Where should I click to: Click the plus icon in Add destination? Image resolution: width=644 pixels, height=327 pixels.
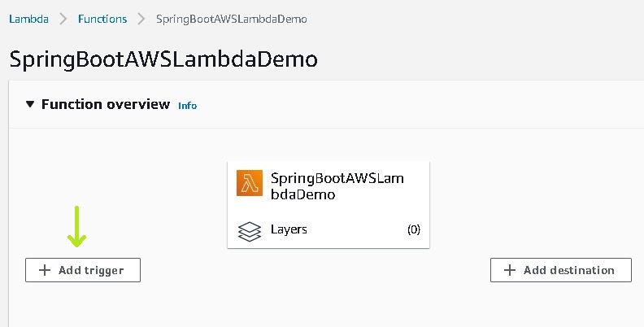point(509,270)
